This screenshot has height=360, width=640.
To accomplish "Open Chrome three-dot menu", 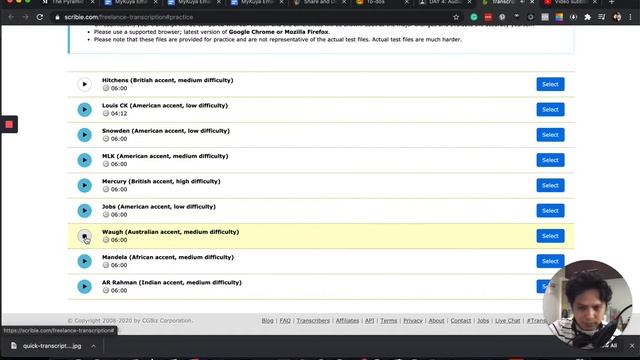I will click(x=631, y=17).
